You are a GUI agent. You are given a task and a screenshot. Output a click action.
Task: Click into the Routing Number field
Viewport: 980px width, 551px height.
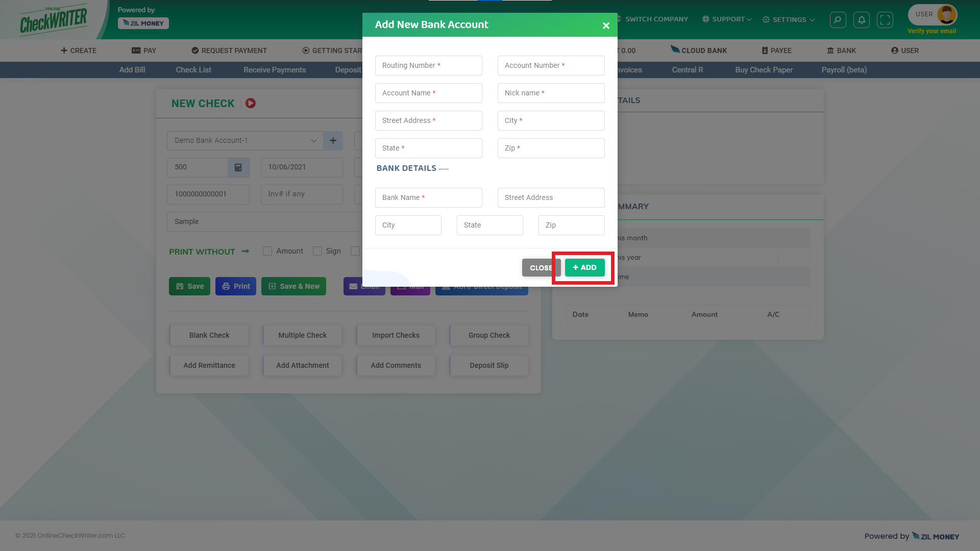(428, 65)
